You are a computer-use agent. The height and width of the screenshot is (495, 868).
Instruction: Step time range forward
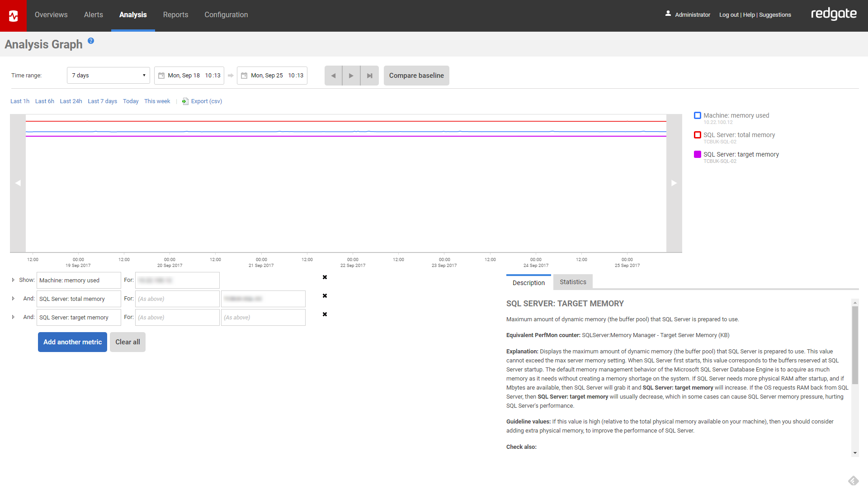[x=351, y=76]
